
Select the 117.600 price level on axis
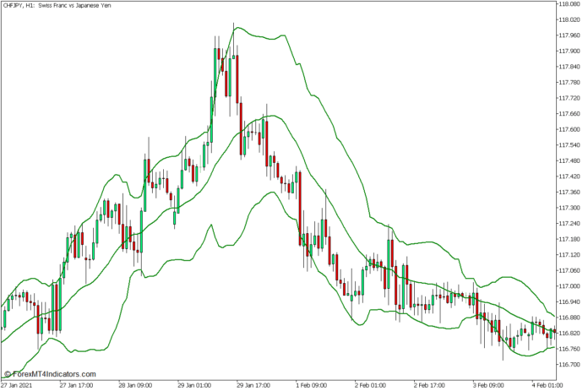(x=571, y=129)
